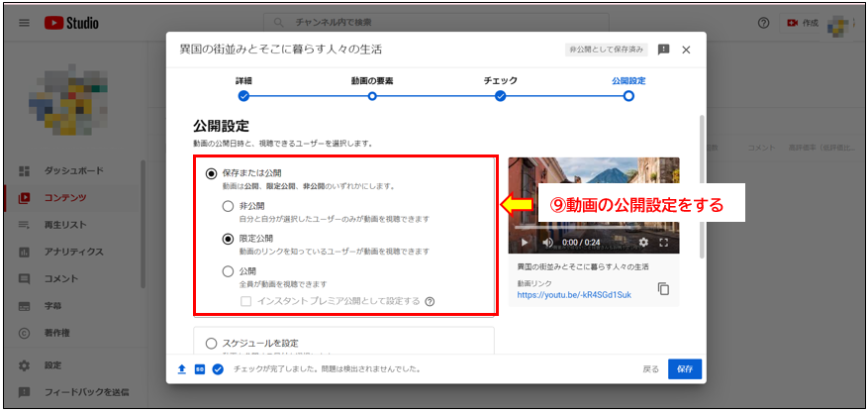Select the 保存または公開 radio option
Image resolution: width=868 pixels, height=412 pixels.
tap(212, 173)
